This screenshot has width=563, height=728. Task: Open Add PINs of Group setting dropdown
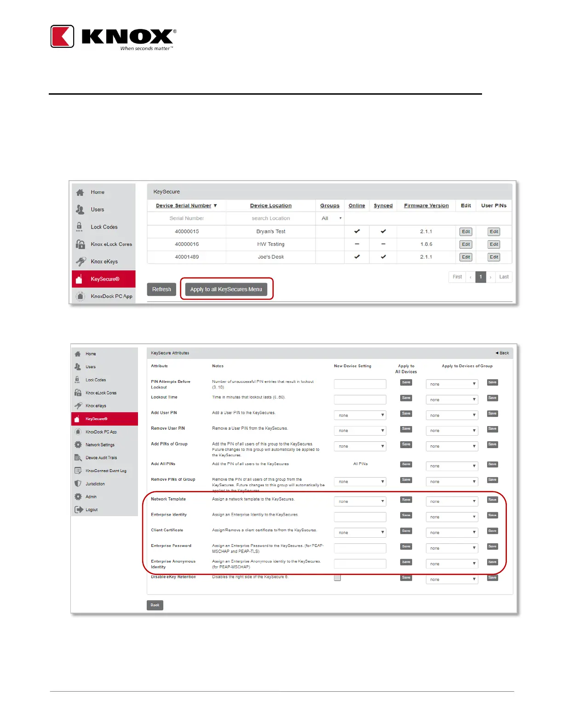[360, 446]
